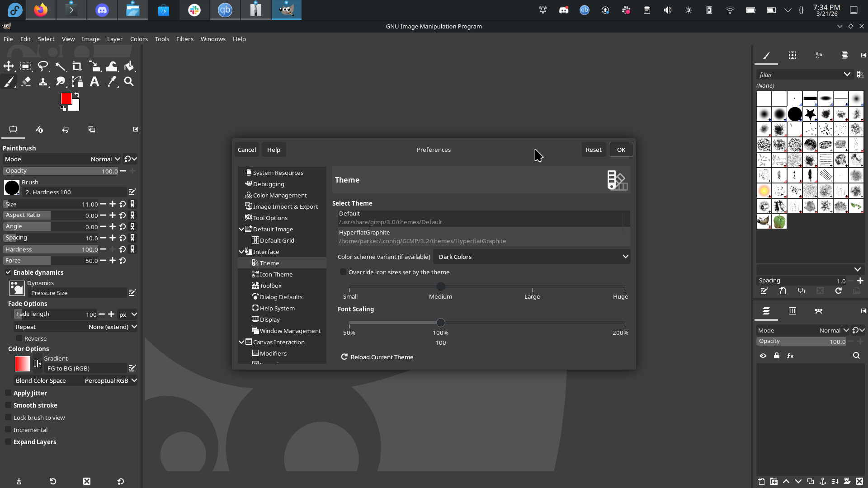Screen dimensions: 868x488
Task: Open the Filters menu
Action: (184, 39)
